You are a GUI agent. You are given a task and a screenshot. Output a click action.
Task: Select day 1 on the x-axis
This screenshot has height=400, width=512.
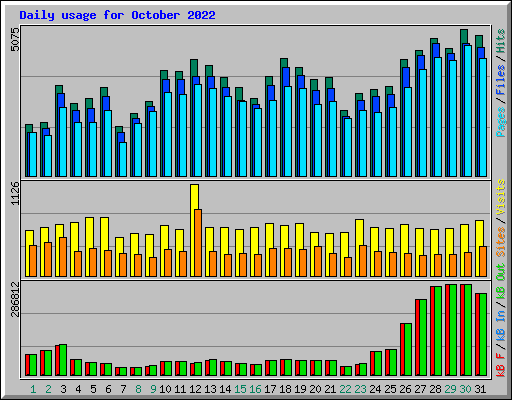coord(33,389)
